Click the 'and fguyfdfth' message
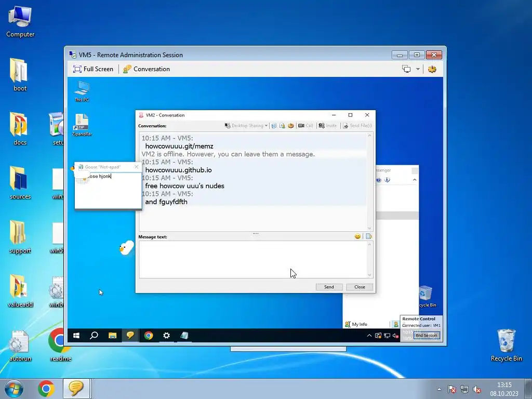Screen dimensions: 532x399 [166, 202]
